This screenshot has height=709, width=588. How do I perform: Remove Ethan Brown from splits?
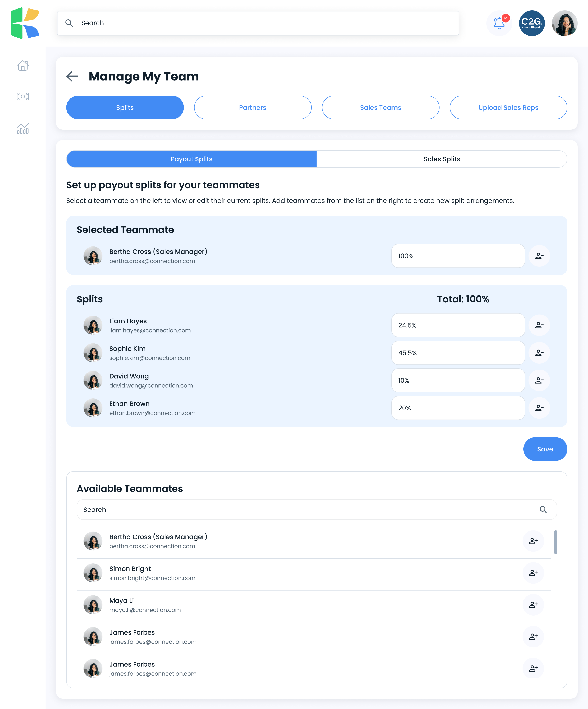(x=539, y=408)
